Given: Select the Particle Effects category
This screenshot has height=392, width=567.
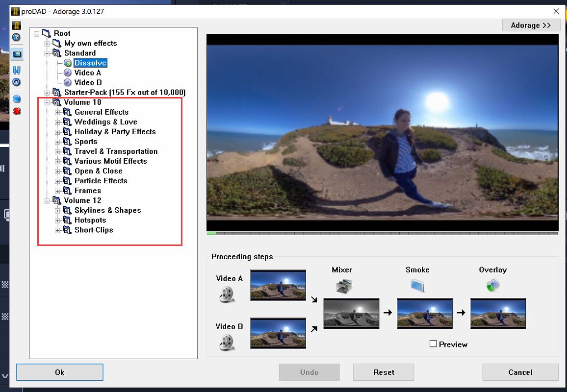Looking at the screenshot, I should [101, 181].
